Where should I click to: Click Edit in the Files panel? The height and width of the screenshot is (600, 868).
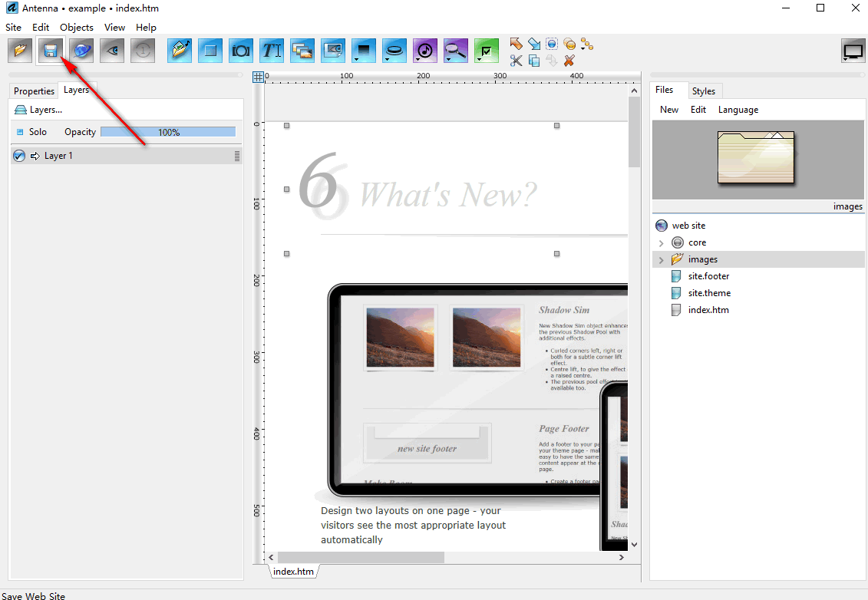point(698,110)
